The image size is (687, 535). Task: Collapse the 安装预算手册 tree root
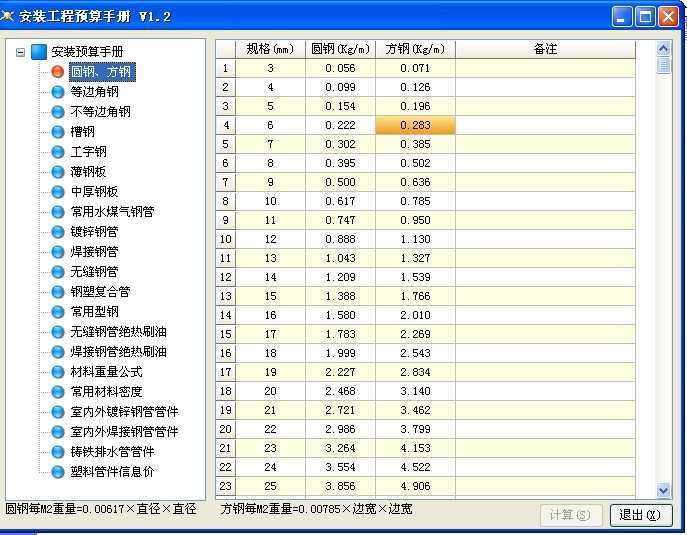pyautogui.click(x=20, y=53)
